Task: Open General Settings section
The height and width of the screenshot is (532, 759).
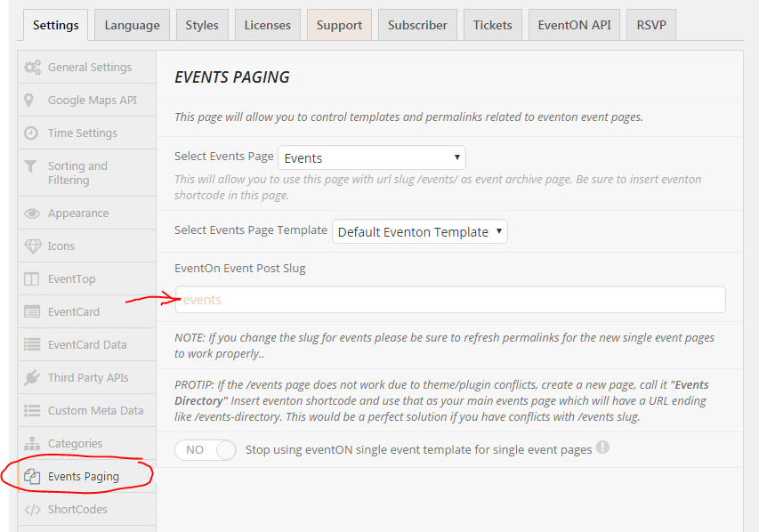Action: (87, 68)
